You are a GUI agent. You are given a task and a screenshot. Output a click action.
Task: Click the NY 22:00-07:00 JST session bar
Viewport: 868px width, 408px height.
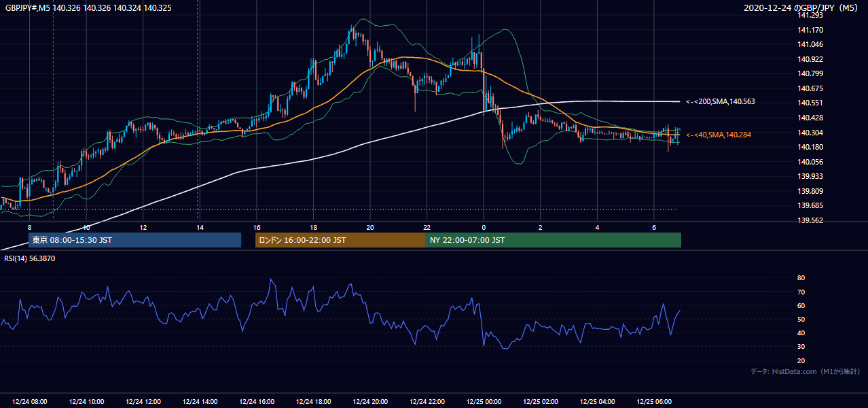[x=554, y=240]
